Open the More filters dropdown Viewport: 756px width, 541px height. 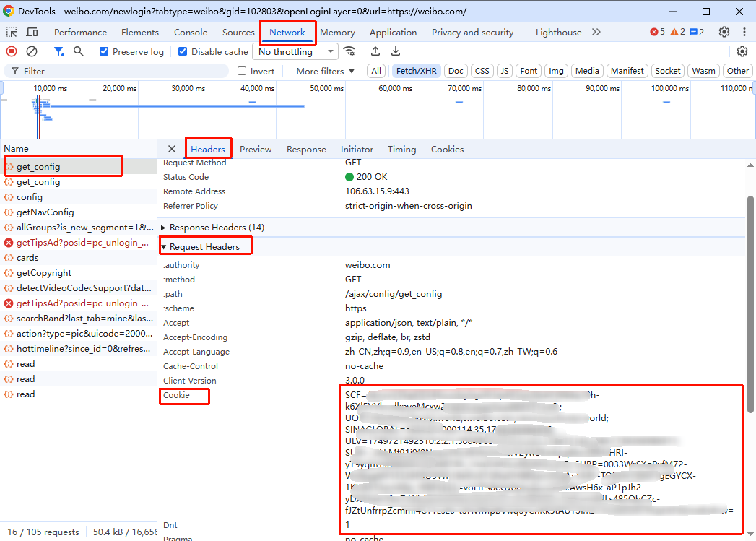(x=325, y=71)
